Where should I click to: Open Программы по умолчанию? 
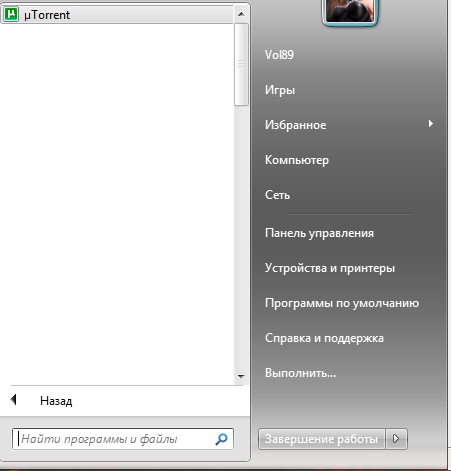click(342, 303)
